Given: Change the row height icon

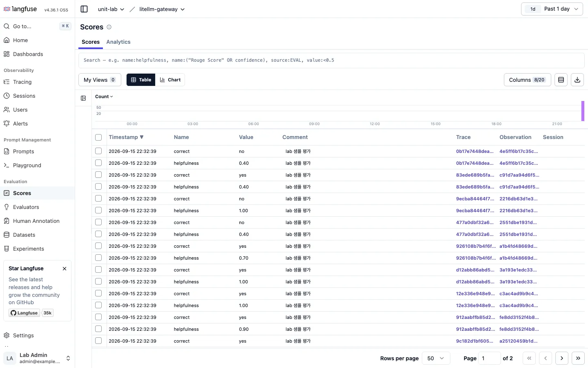Looking at the screenshot, I should pos(561,80).
